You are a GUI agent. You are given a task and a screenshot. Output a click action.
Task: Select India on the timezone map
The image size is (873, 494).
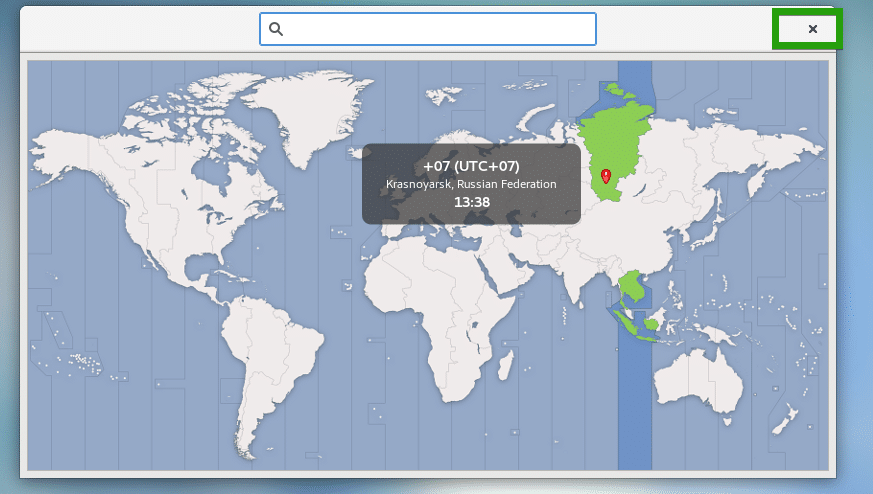(573, 278)
